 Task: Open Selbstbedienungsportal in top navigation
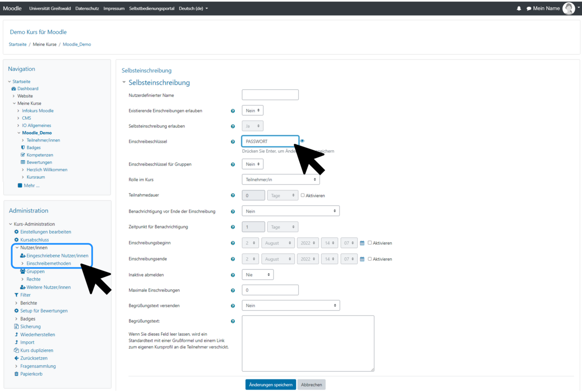(x=152, y=8)
